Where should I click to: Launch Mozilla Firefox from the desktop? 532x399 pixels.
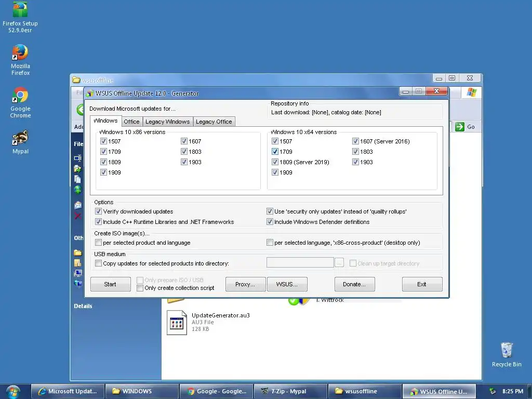point(20,60)
